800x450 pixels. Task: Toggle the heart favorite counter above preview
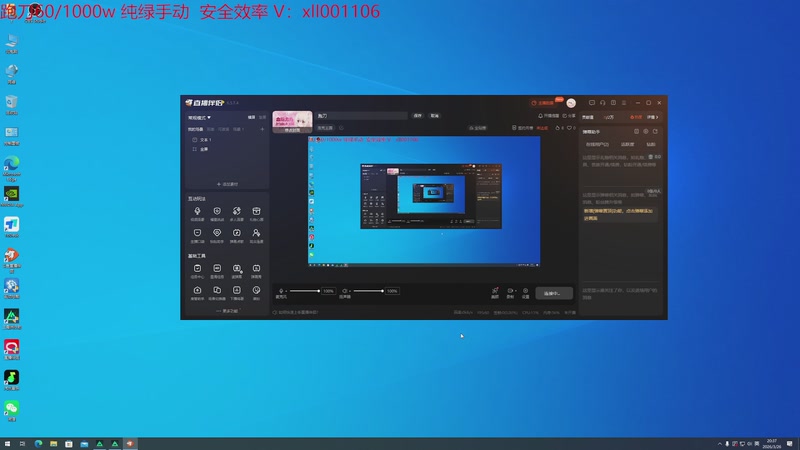click(x=571, y=128)
